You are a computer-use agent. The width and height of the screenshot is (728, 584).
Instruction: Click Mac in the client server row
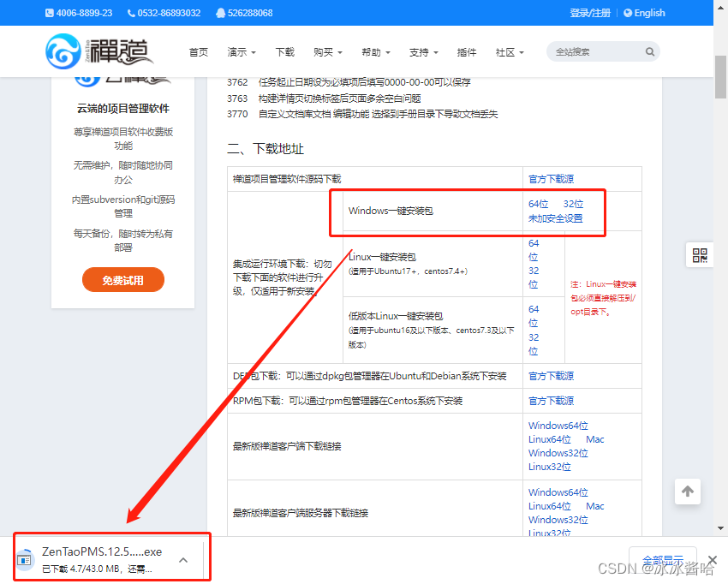tap(594, 506)
